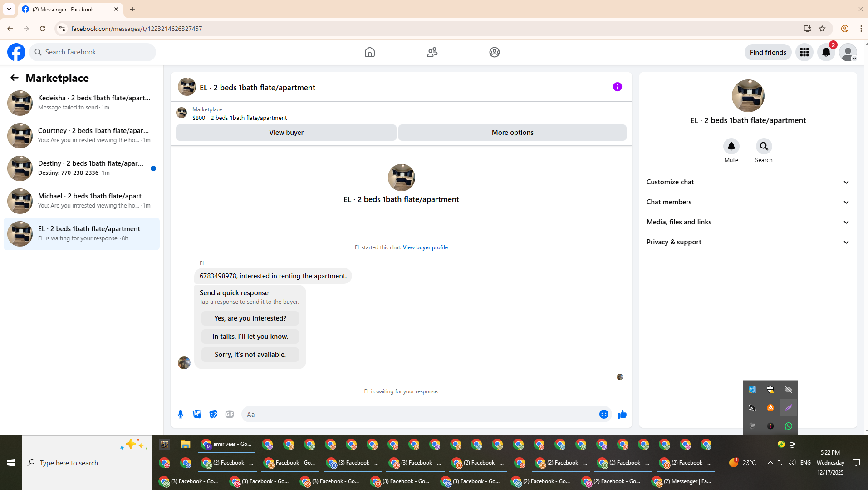Screen dimensions: 868x490
Task: Install app icon in address bar
Action: tap(807, 29)
